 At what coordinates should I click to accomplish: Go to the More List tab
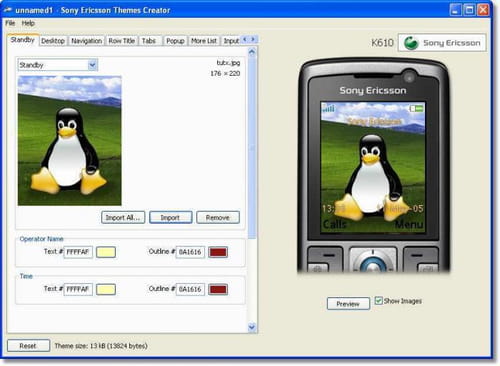tap(204, 41)
